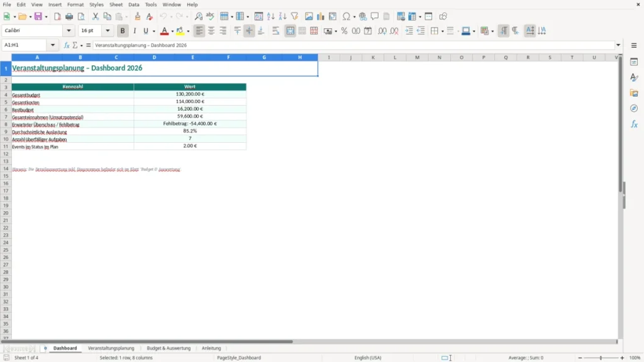Screen dimensions: 644x362
Task: Open the sidebar Gallery icon
Action: [x=634, y=93]
